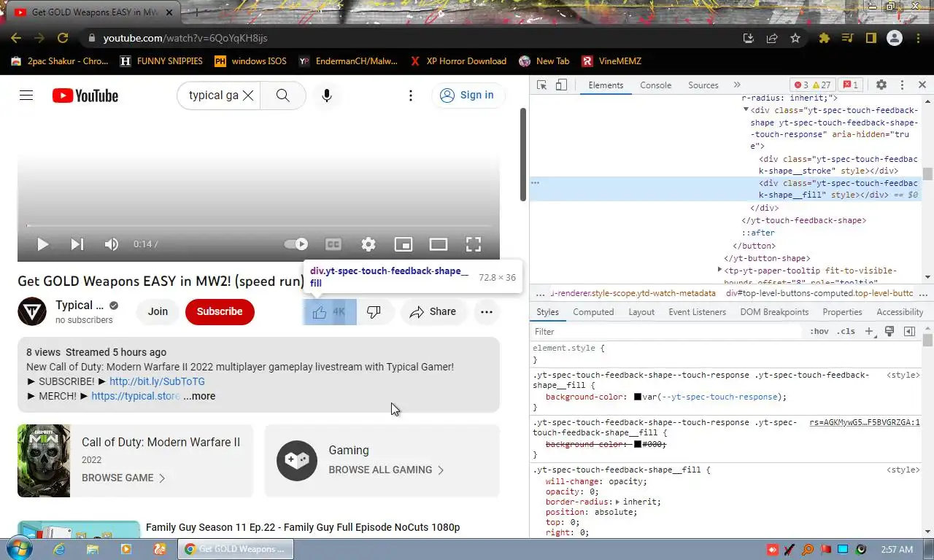Screen dimensions: 934x560
Task: Switch to DevTools Console tab
Action: coord(655,85)
